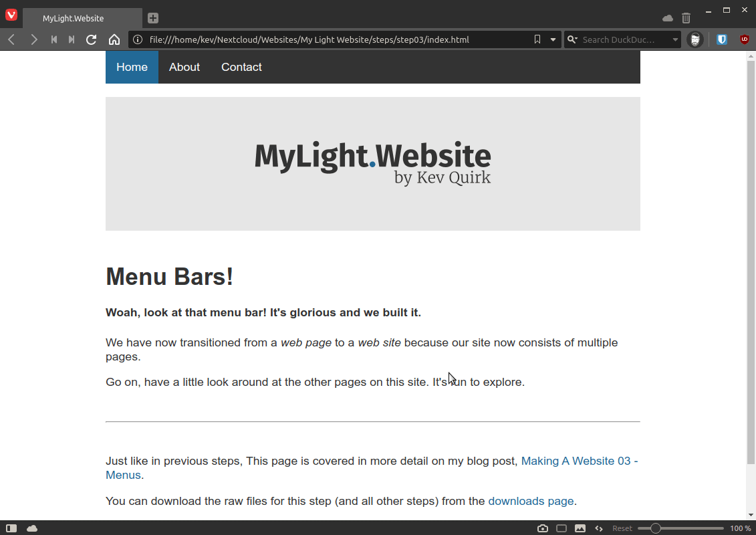756x535 pixels.
Task: Follow the downloads page link
Action: tap(531, 501)
